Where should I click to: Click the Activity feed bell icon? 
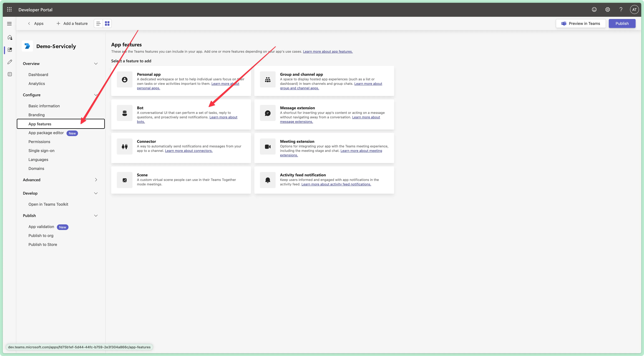point(268,180)
